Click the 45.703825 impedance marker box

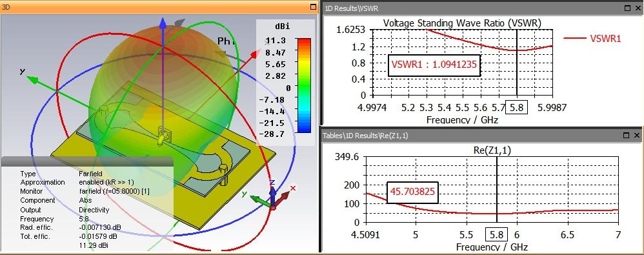(412, 192)
